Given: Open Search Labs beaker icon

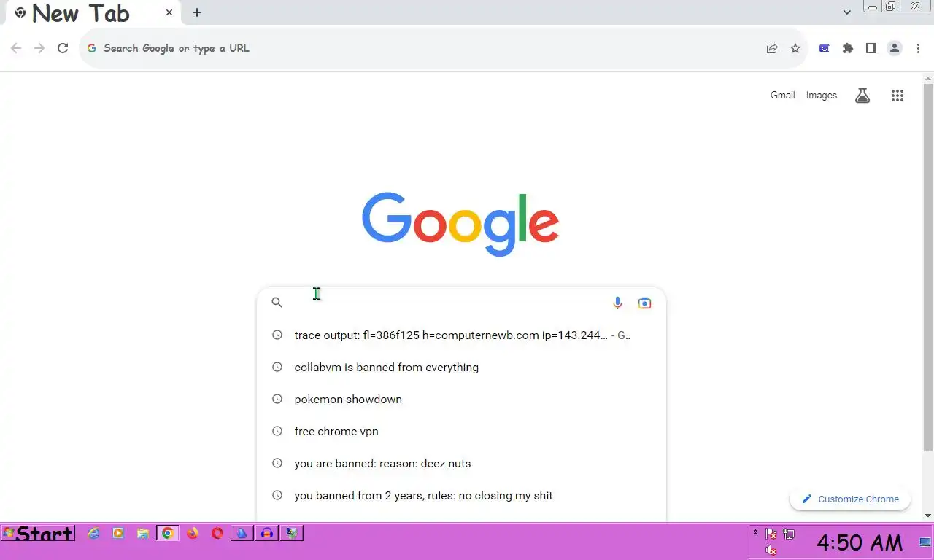Looking at the screenshot, I should [x=862, y=96].
